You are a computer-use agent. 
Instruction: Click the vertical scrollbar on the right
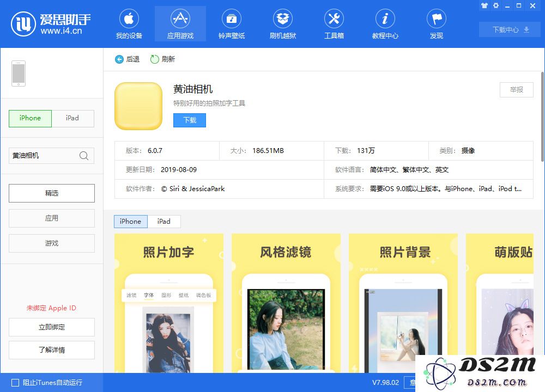pyautogui.click(x=542, y=117)
